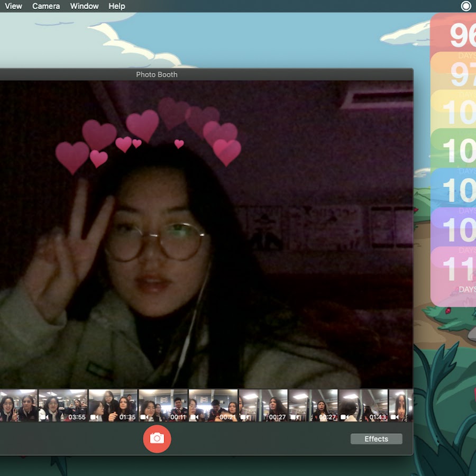Select the 01:35 video thumbnail
The image size is (476, 476).
coord(113,405)
